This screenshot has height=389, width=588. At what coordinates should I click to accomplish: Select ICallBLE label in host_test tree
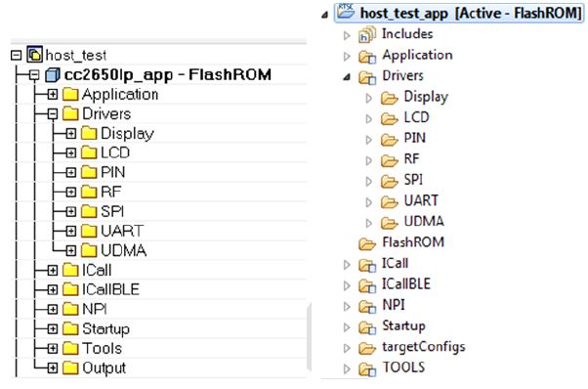(x=110, y=289)
